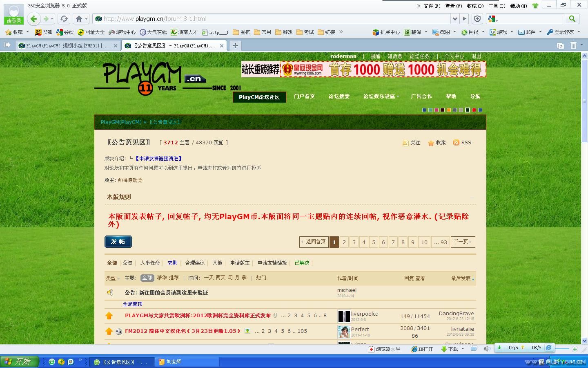588x368 pixels.
Task: Open the home page icon
Action: click(x=79, y=19)
